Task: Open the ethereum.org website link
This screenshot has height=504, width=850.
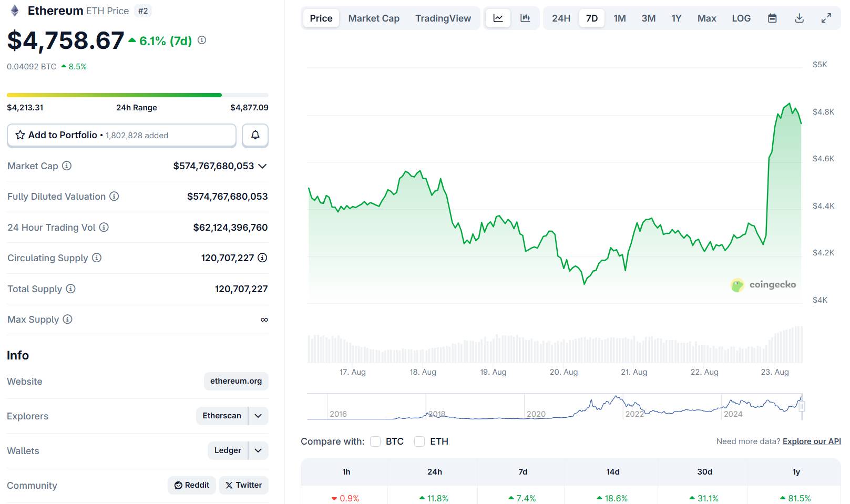Action: (x=236, y=381)
